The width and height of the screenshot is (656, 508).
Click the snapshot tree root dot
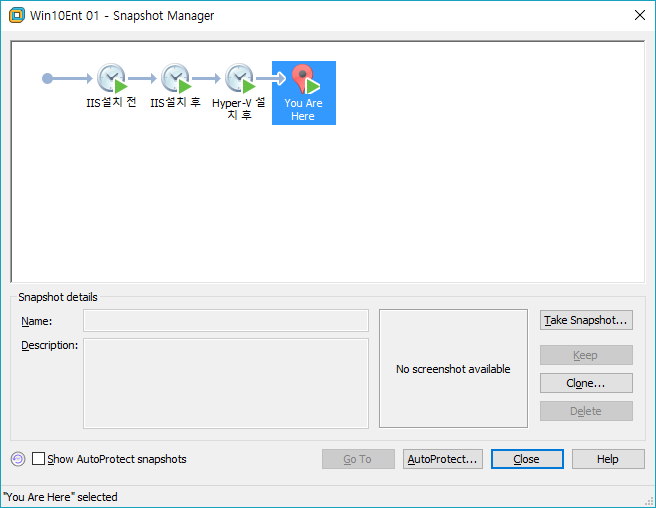pyautogui.click(x=47, y=78)
